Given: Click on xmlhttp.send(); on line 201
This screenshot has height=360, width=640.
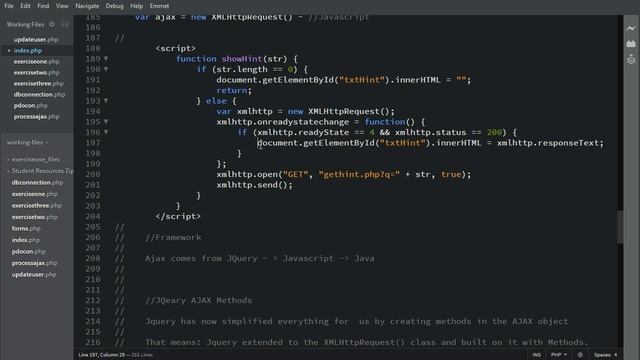Looking at the screenshot, I should 255,185.
